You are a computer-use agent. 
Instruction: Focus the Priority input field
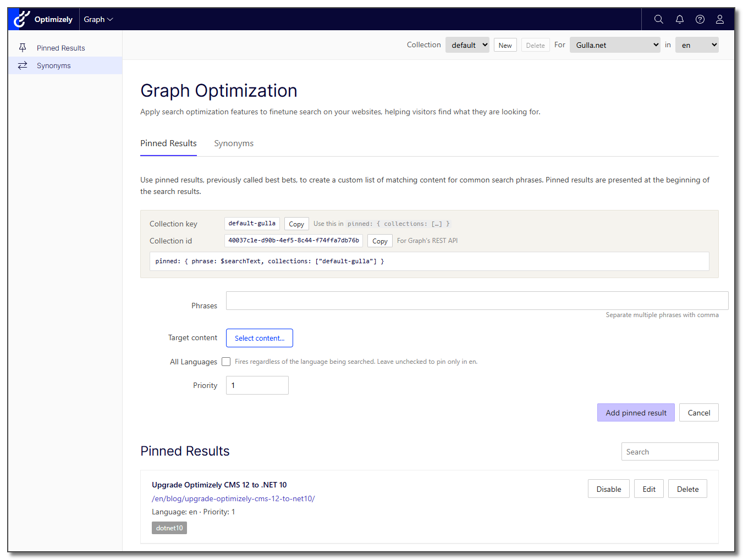[x=257, y=385]
